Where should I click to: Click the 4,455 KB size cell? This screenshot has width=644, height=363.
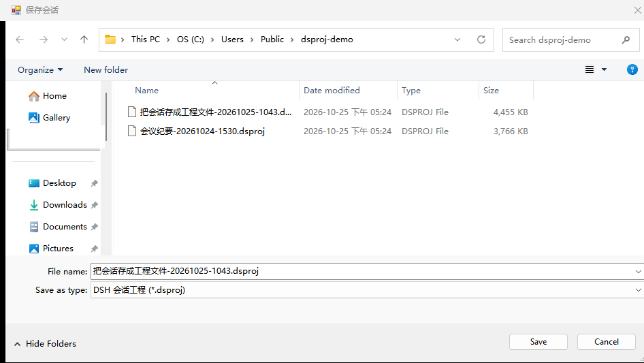coord(511,112)
